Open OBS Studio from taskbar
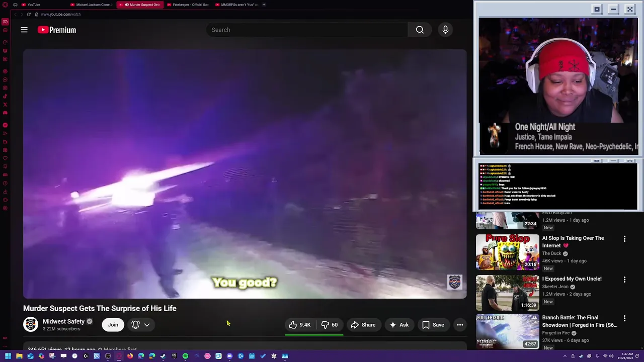The width and height of the screenshot is (644, 362). click(x=108, y=356)
